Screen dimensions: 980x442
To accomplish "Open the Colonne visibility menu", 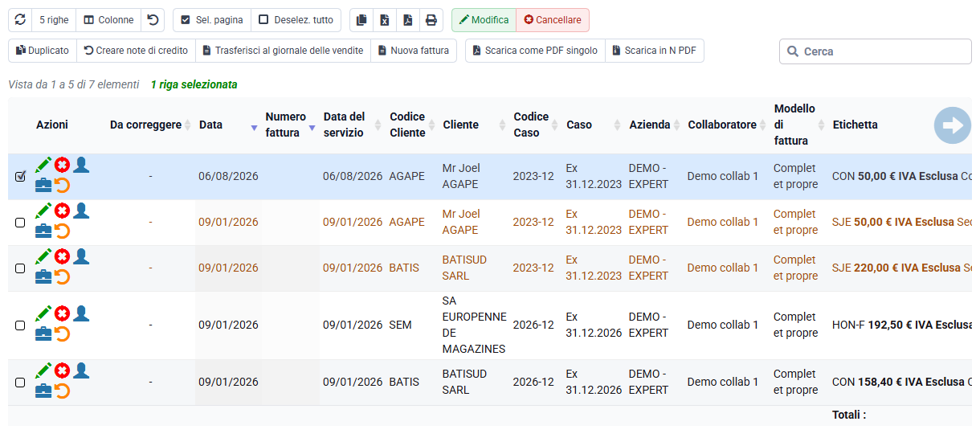I will [x=108, y=20].
